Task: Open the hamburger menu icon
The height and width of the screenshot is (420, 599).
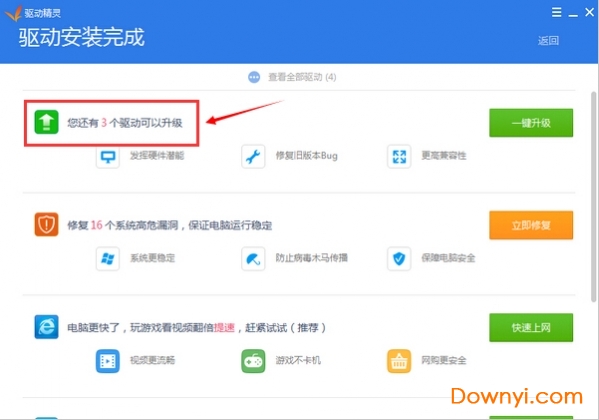Action: click(x=557, y=12)
